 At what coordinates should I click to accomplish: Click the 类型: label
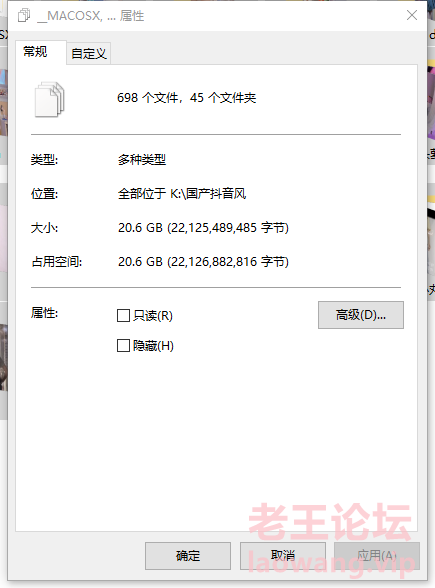44,160
